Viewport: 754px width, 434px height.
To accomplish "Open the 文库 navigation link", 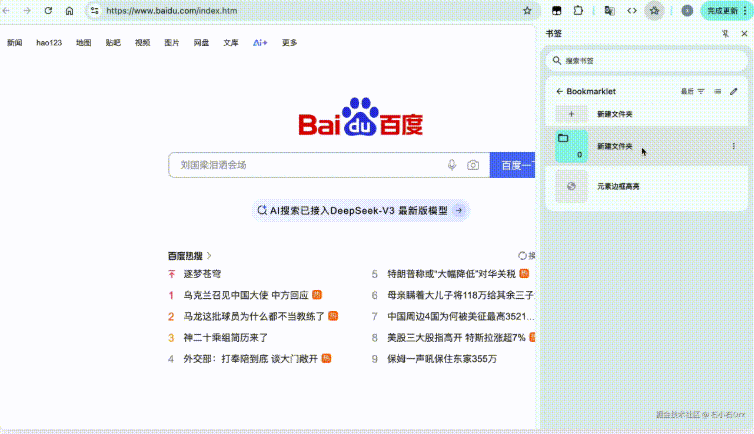I will tap(231, 43).
